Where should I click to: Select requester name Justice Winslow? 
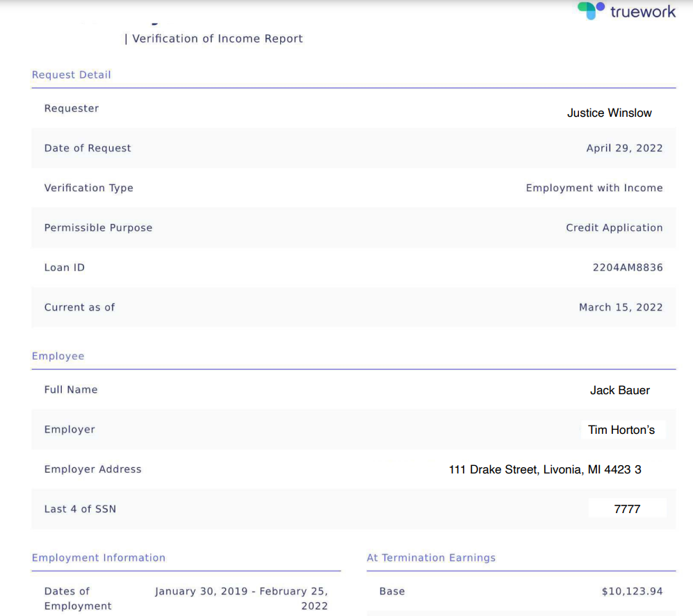click(x=609, y=113)
